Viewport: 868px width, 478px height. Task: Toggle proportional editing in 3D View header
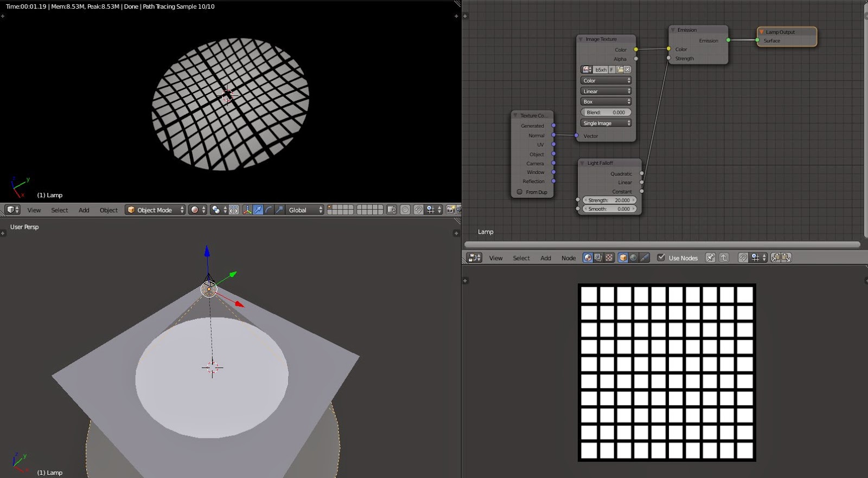[x=405, y=210]
